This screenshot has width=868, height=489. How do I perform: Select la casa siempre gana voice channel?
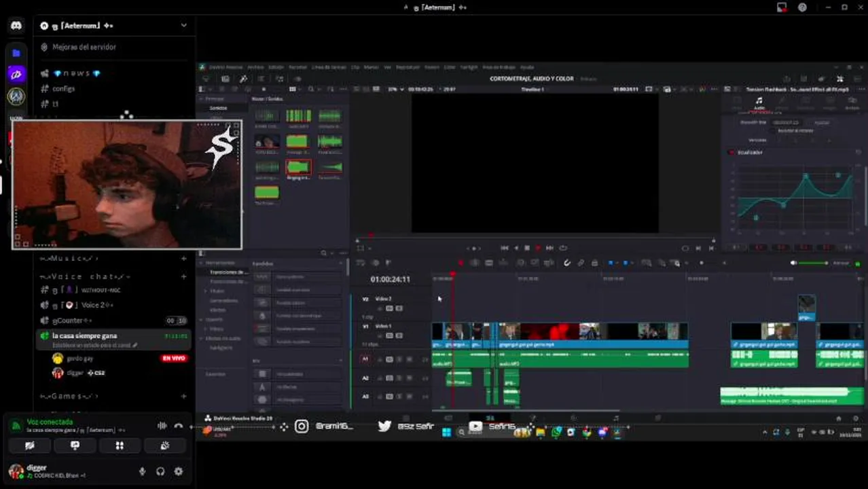(x=84, y=336)
